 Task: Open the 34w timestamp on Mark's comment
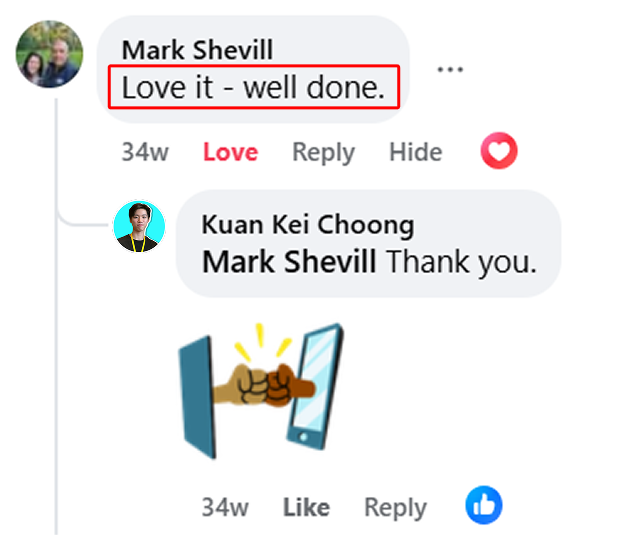tap(145, 152)
